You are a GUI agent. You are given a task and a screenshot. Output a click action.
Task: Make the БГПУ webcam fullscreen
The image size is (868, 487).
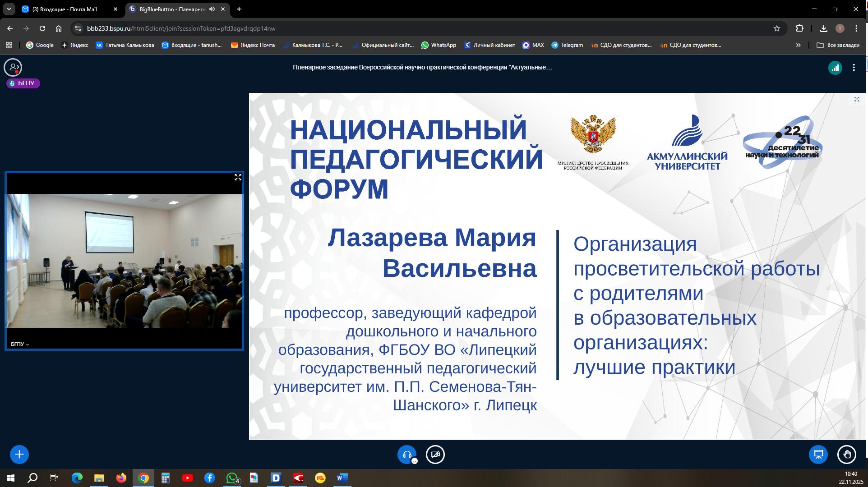tap(238, 178)
